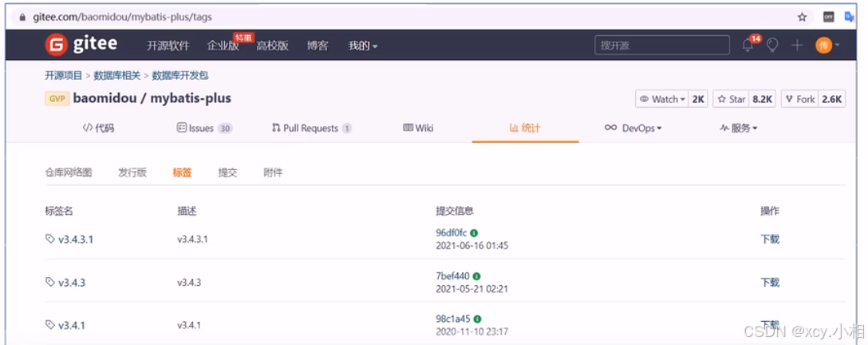This screenshot has height=345, width=868.
Task: Click the Gitee logo
Action: [x=81, y=45]
